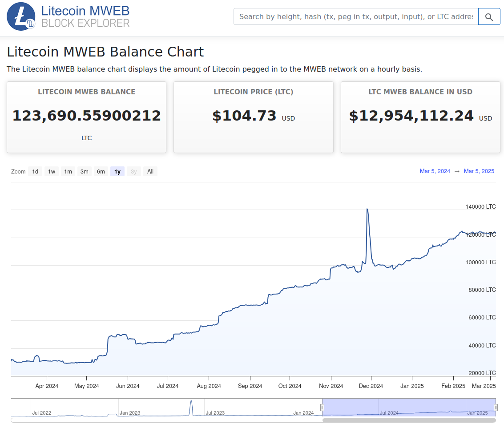This screenshot has height=428, width=504.
Task: Click the Sep 2024 x-axis label
Action: click(250, 386)
